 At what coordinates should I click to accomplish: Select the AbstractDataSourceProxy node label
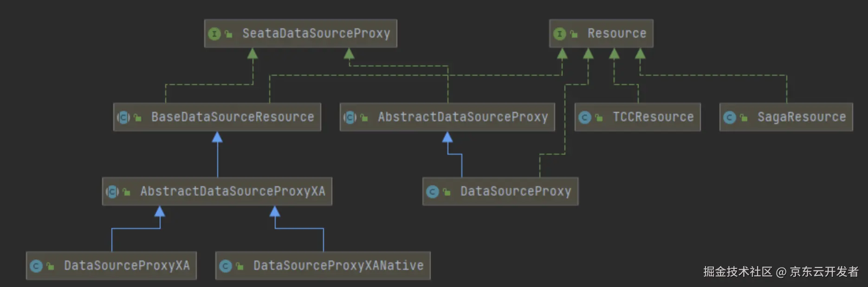[x=463, y=117]
